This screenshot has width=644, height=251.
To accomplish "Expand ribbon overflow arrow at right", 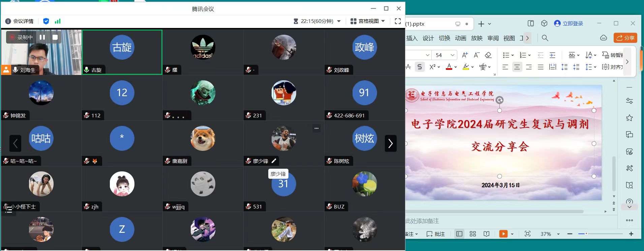I will [627, 62].
